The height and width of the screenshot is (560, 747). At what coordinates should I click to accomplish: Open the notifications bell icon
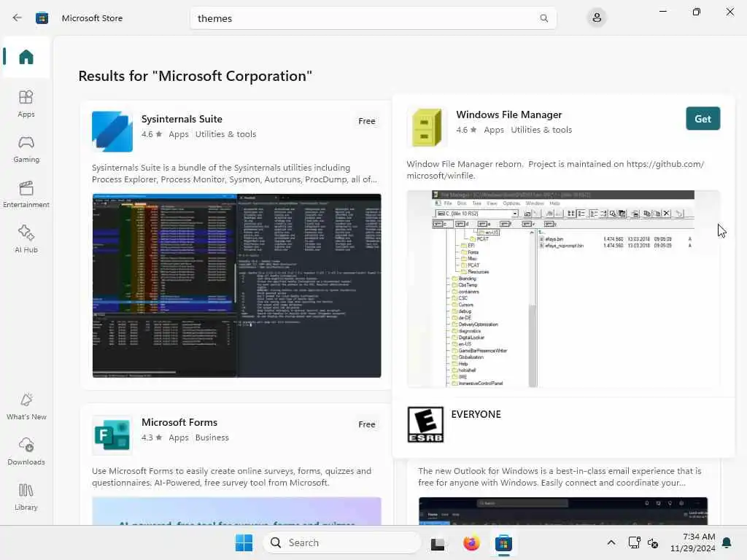[x=727, y=542]
